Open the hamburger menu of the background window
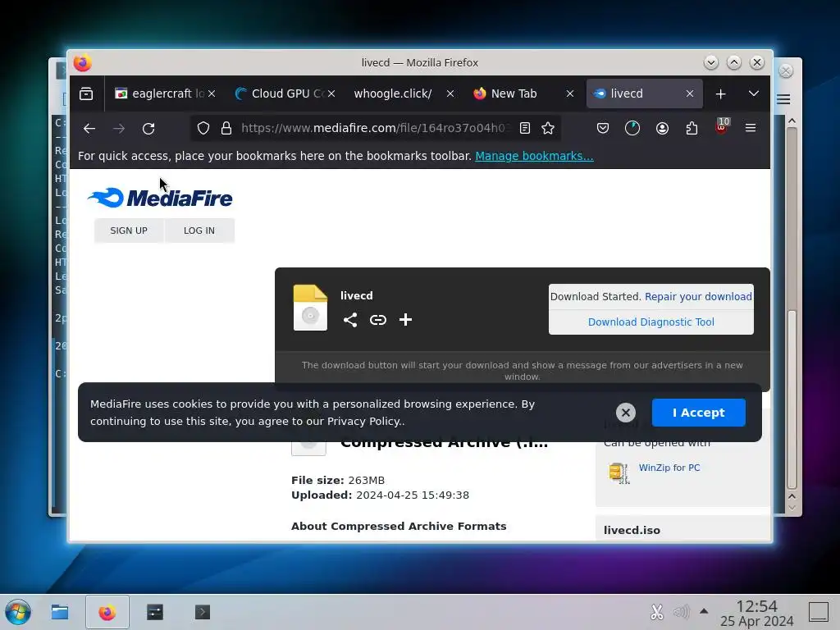This screenshot has width=840, height=630. tap(783, 99)
